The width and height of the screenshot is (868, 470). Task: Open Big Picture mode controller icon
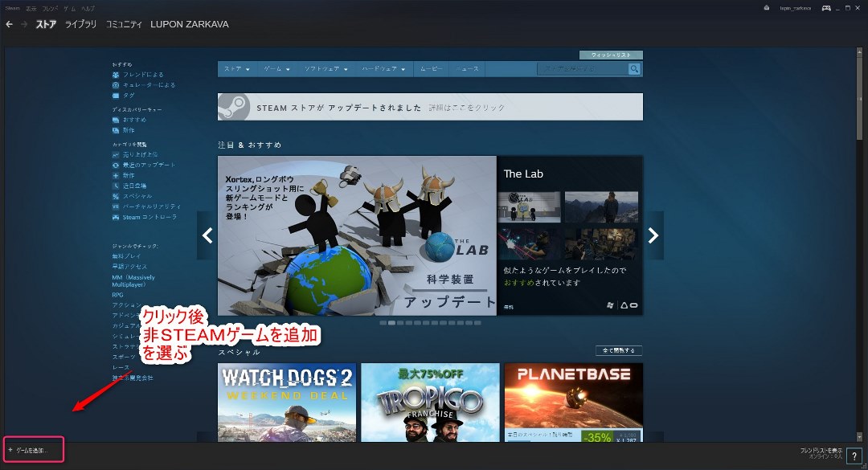tap(826, 8)
